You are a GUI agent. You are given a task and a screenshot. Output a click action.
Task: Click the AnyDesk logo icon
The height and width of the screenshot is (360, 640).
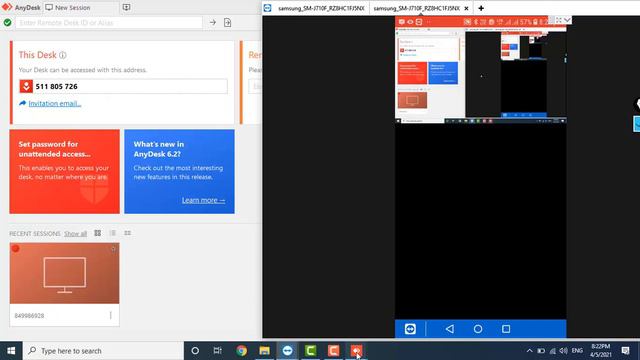pos(7,7)
